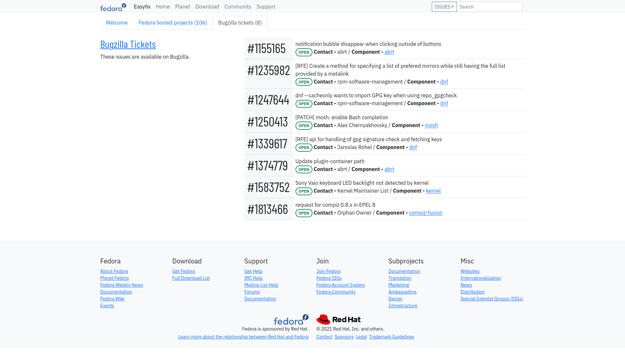Open the dnf component link for ticket #1339617
The image size is (625, 364).
click(413, 147)
